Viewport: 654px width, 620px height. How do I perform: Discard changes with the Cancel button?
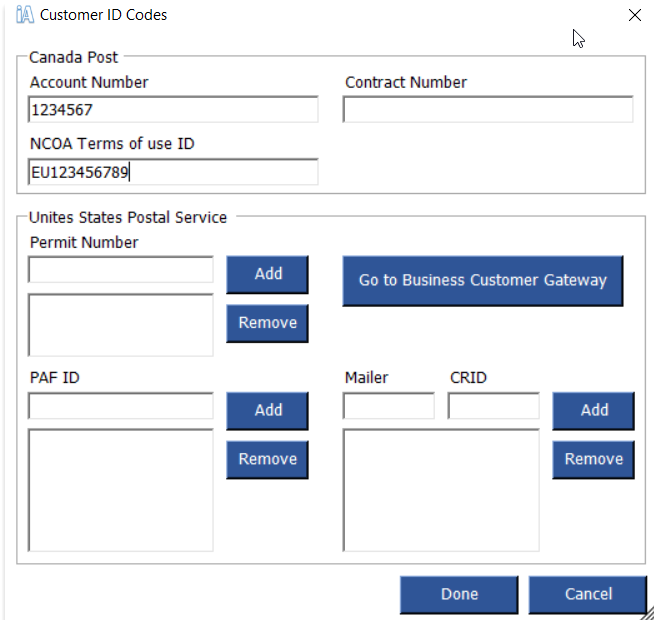588,595
